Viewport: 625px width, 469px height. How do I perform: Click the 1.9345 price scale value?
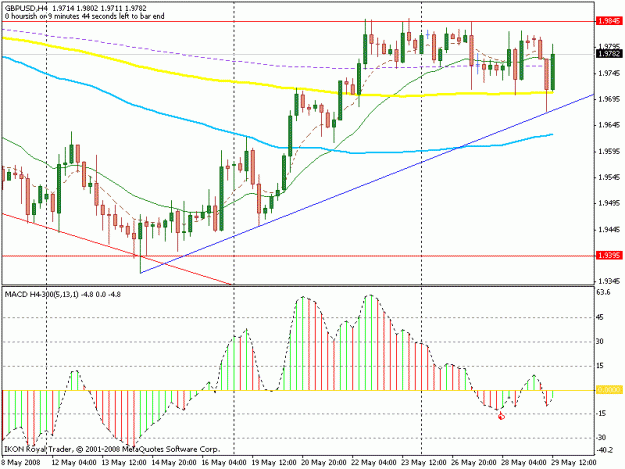608,281
